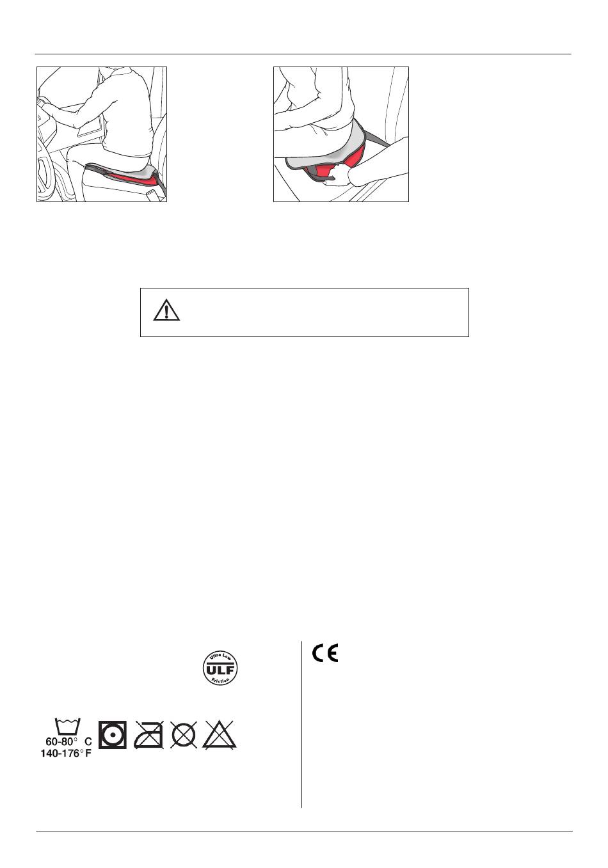This screenshot has height=868, width=608.
Task: Click the 60-80° C wash temperature text
Action: point(68,741)
